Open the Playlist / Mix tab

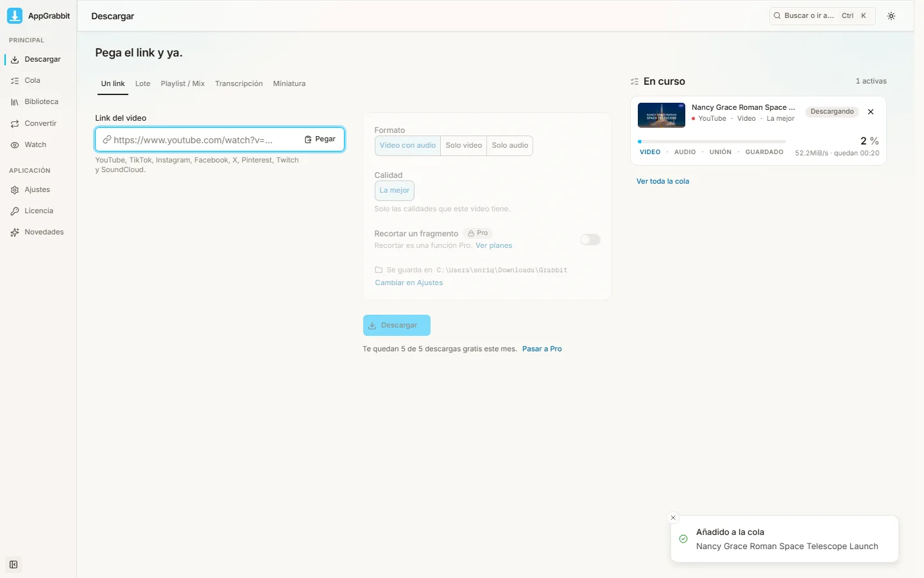pos(183,84)
